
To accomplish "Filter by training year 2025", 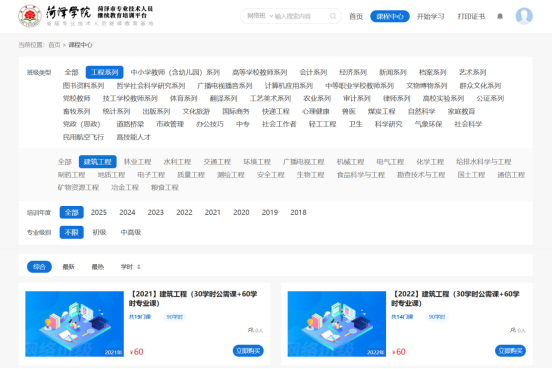I will coord(99,212).
